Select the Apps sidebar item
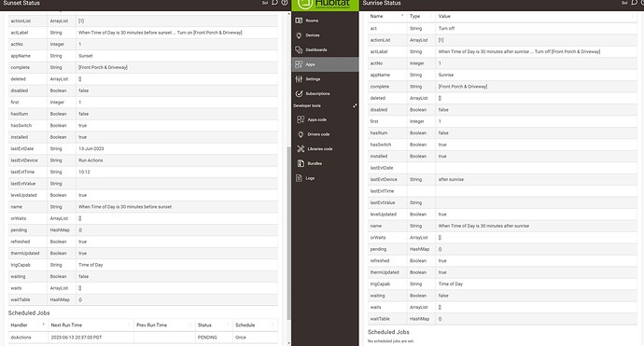The image size is (644, 346). pos(325,64)
